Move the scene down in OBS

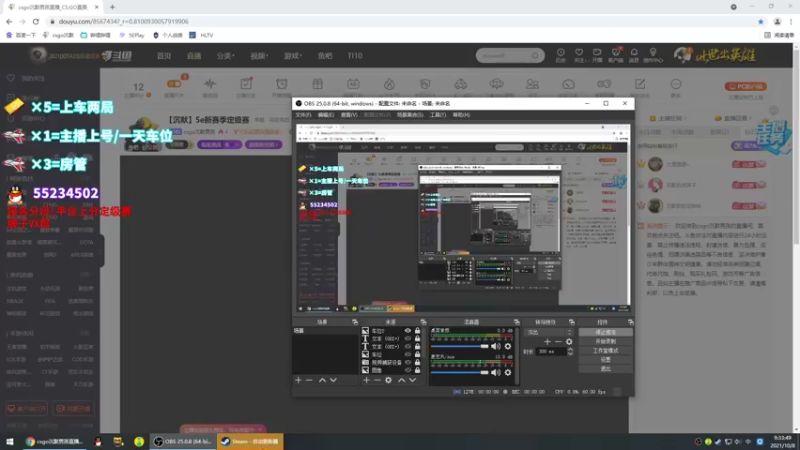pyautogui.click(x=333, y=380)
